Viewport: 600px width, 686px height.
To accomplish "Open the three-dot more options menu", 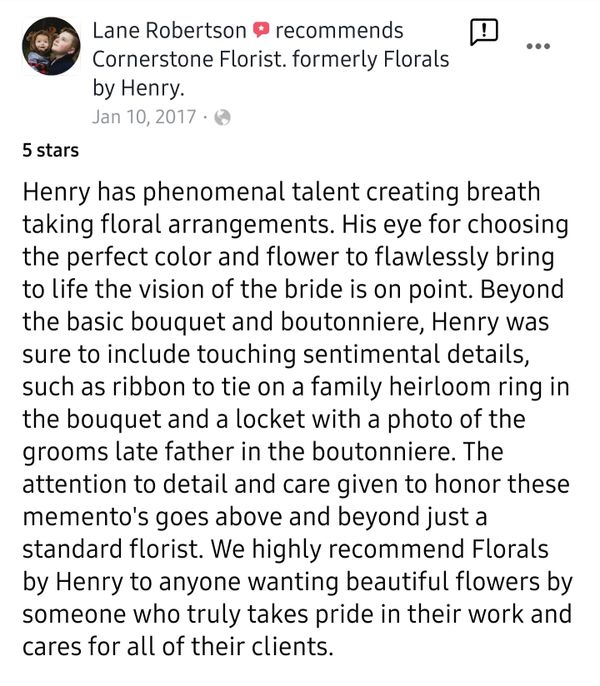I will [539, 46].
